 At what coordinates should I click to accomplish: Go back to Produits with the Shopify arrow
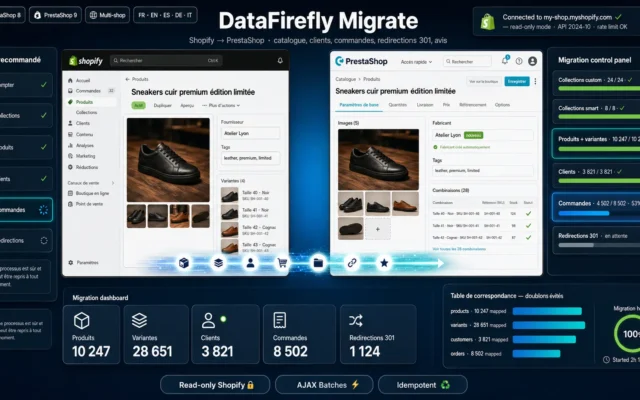(127, 79)
